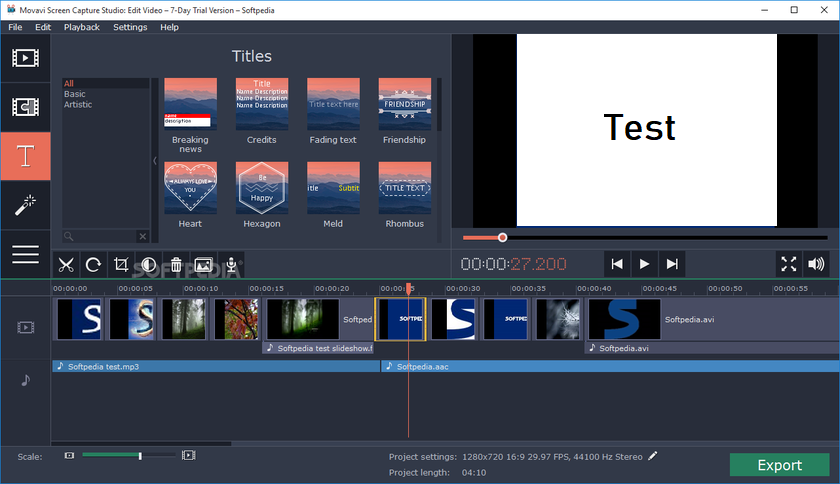Open the File menu
The height and width of the screenshot is (484, 840).
(15, 27)
